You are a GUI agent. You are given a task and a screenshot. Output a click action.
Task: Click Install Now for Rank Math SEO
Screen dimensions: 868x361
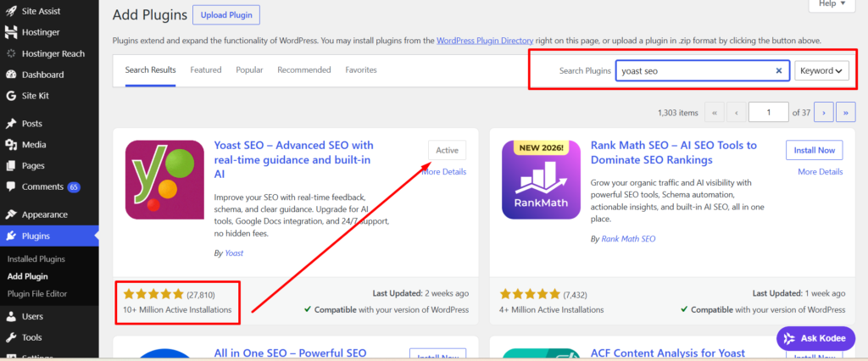[815, 150]
